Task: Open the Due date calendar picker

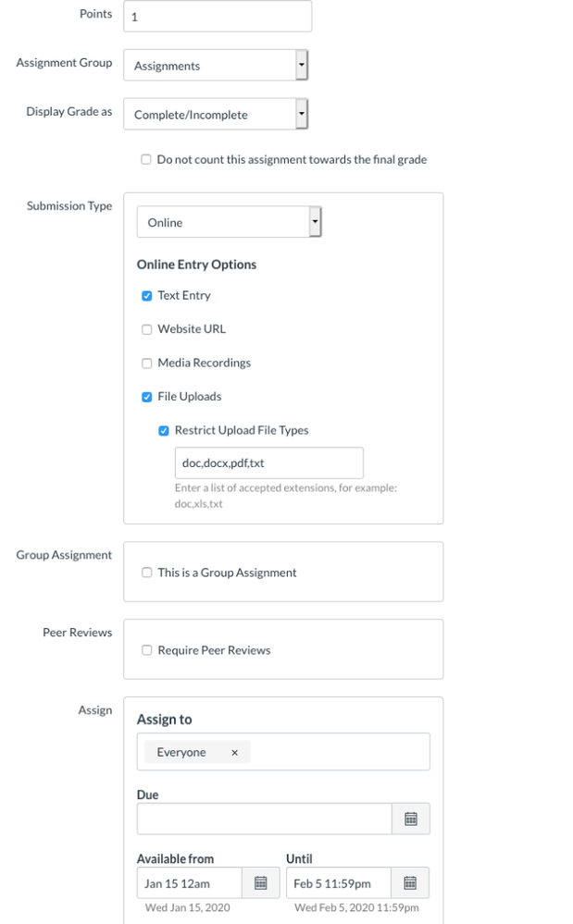Action: point(411,819)
